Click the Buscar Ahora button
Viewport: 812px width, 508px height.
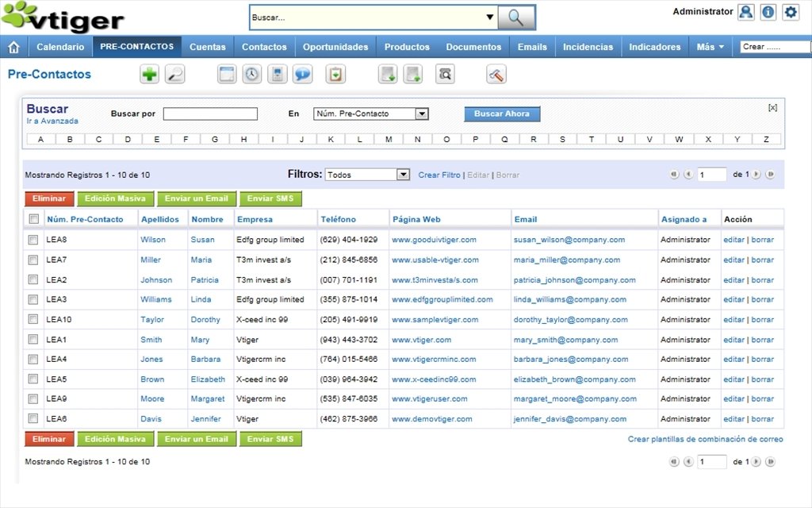pyautogui.click(x=502, y=114)
